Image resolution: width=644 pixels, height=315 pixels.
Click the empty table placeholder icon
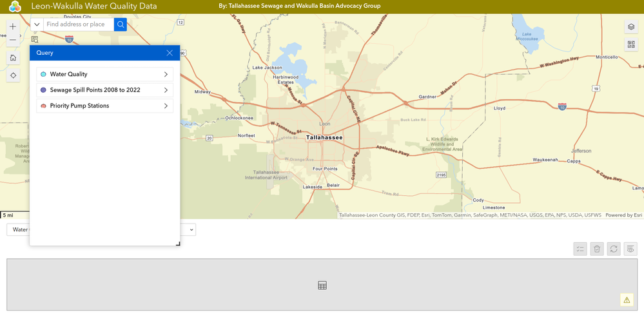[x=322, y=285]
